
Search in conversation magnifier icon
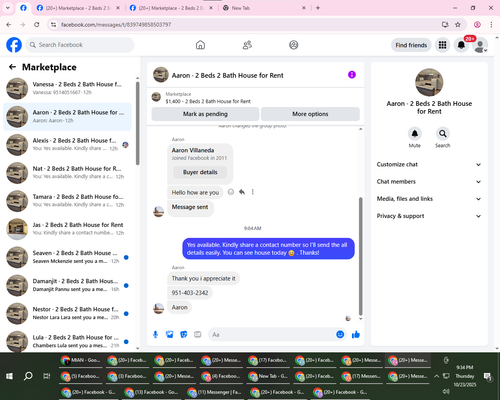point(443,134)
